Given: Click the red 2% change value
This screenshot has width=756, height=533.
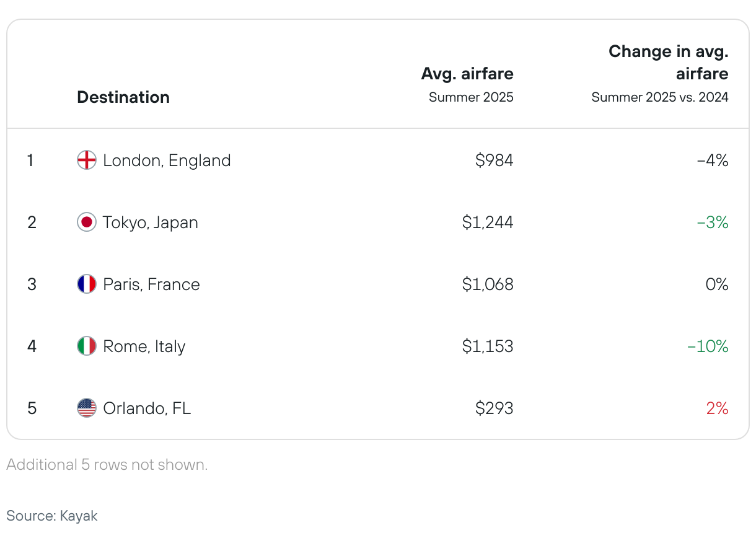Looking at the screenshot, I should click(x=717, y=408).
